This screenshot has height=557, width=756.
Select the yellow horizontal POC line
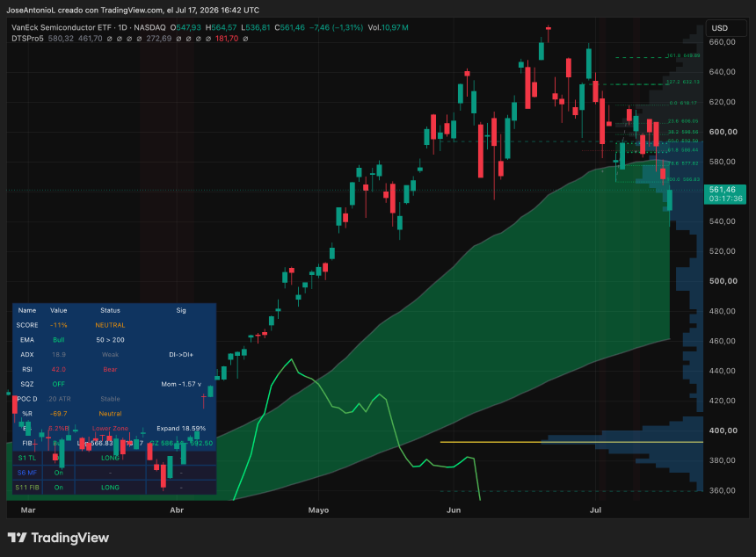pyautogui.click(x=571, y=442)
